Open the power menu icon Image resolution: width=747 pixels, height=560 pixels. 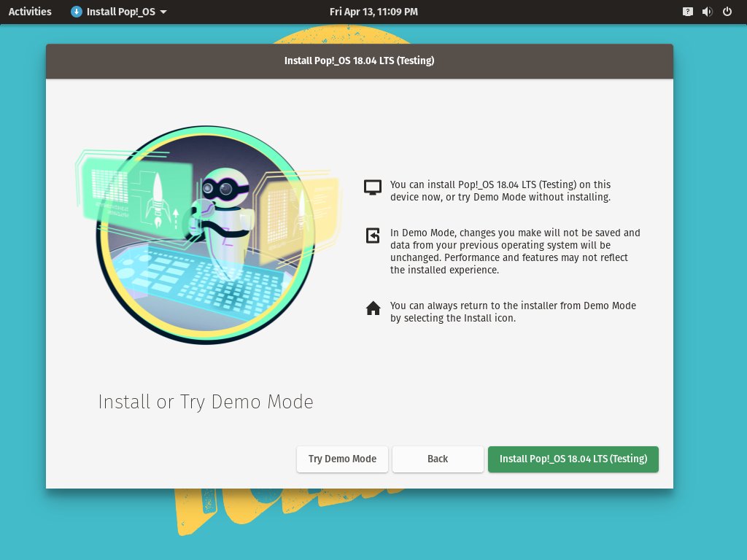tap(727, 12)
